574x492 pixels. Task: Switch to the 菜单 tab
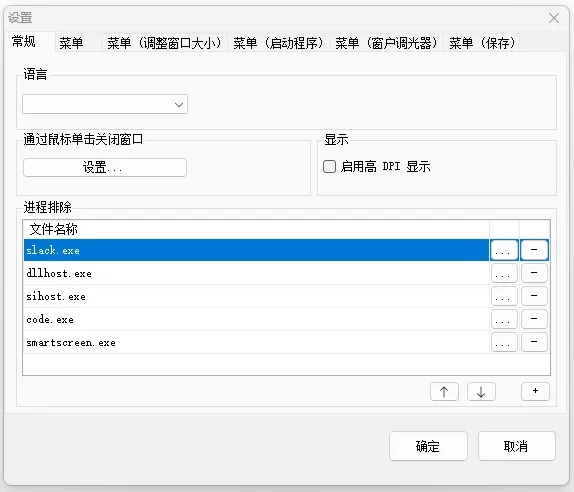71,43
